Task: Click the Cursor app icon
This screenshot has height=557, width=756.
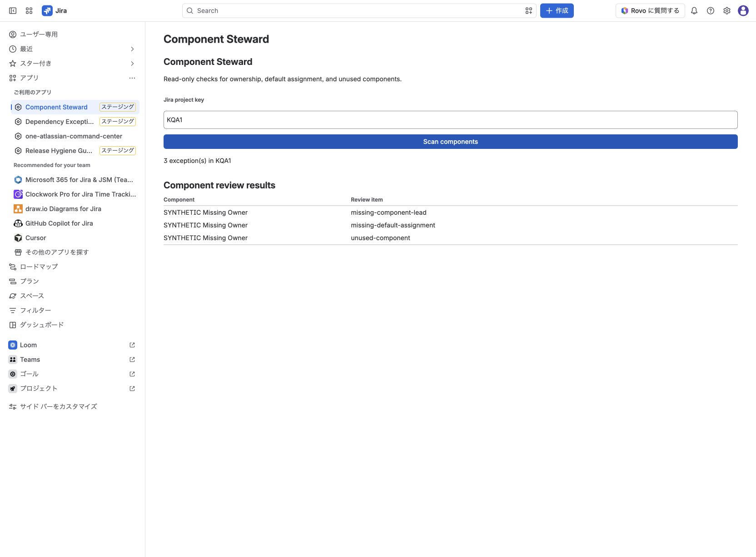Action: tap(18, 238)
